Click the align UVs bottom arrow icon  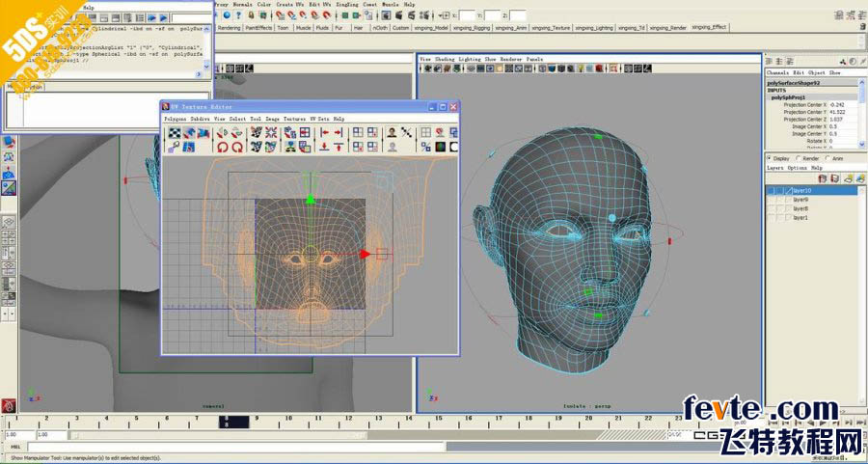click(325, 148)
